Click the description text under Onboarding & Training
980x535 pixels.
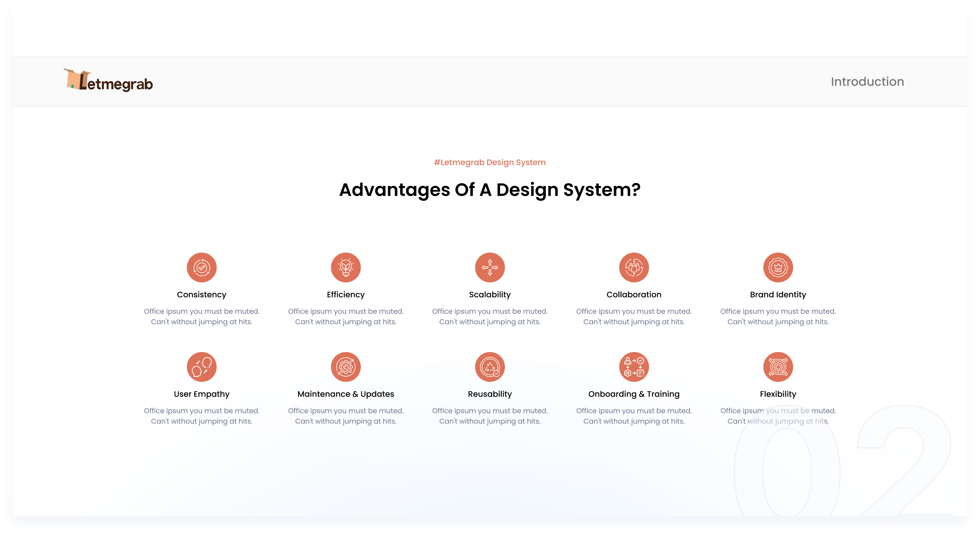click(634, 416)
